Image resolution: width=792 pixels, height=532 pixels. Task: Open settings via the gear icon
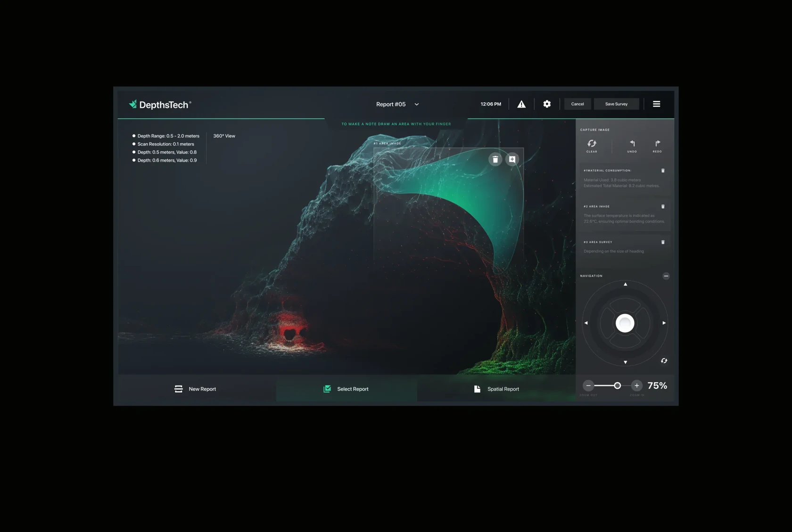547,104
